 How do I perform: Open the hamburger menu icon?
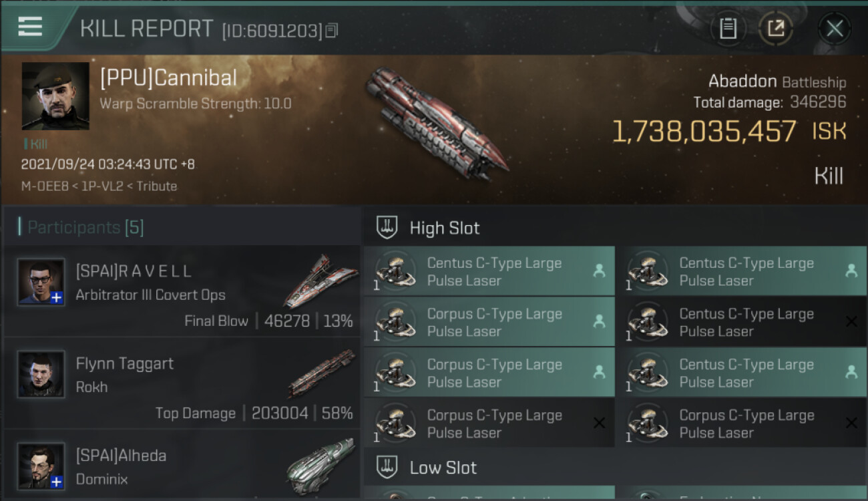30,27
